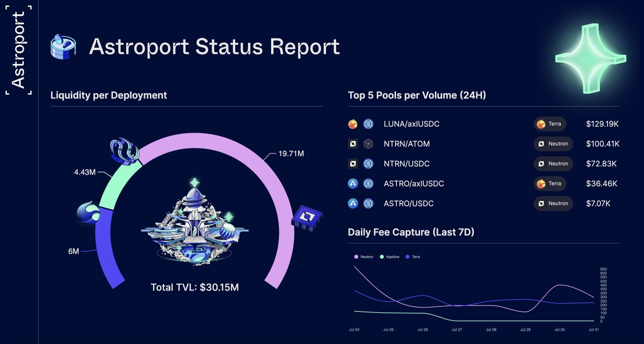Click the Jul 27 axis label
The width and height of the screenshot is (644, 344).
[457, 330]
